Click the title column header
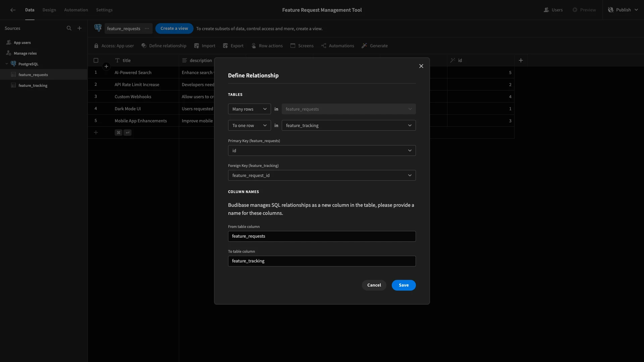This screenshot has height=362, width=644. click(145, 60)
